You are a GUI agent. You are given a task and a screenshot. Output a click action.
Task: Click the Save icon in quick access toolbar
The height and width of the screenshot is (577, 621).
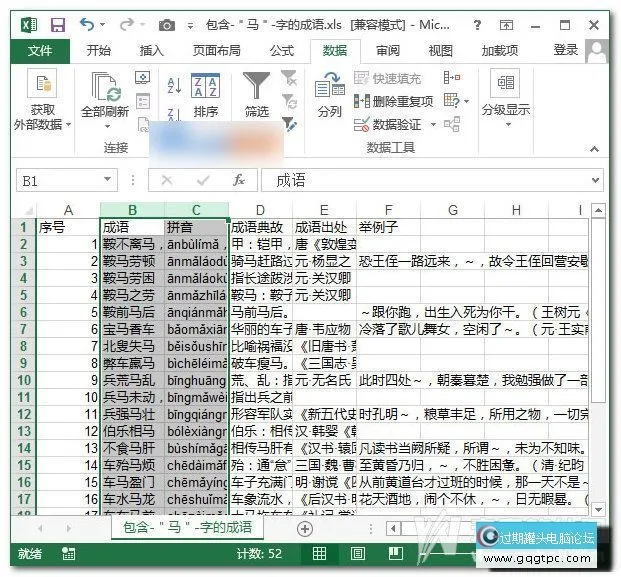[57, 23]
